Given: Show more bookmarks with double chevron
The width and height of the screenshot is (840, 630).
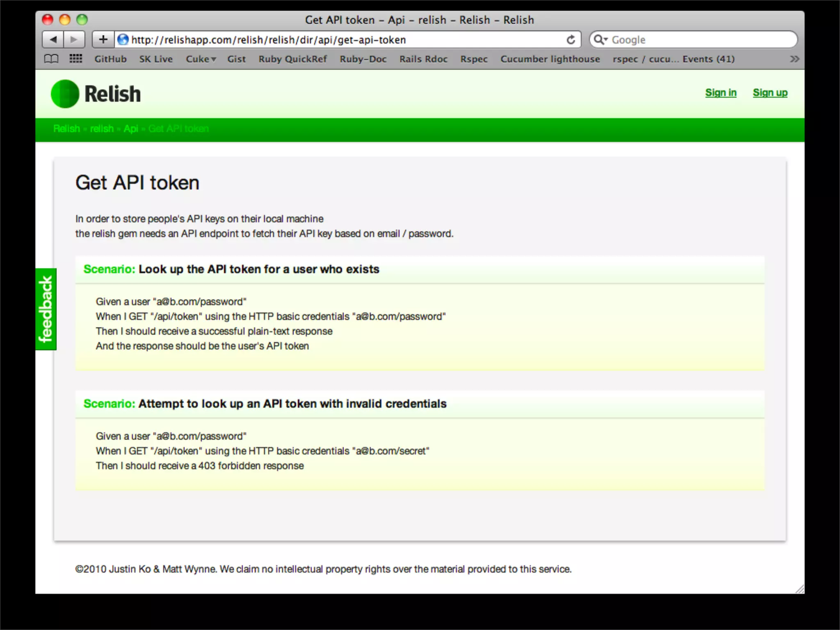Looking at the screenshot, I should 794,59.
